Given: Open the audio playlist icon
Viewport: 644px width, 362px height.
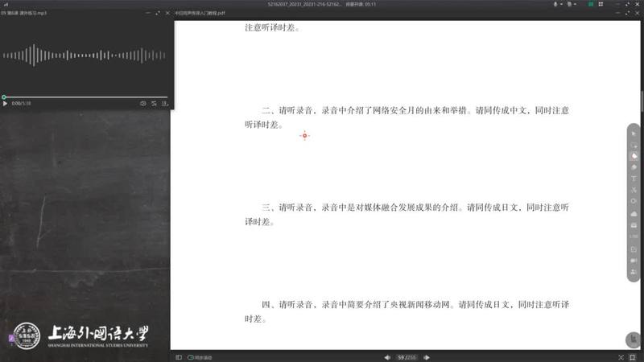Looking at the screenshot, I should [164, 104].
